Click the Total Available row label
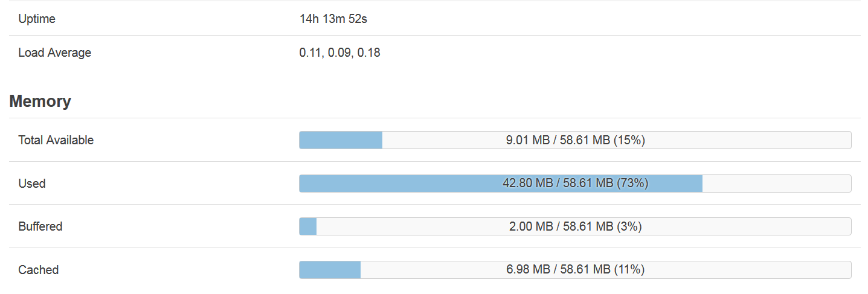The width and height of the screenshot is (868, 294). coord(56,140)
